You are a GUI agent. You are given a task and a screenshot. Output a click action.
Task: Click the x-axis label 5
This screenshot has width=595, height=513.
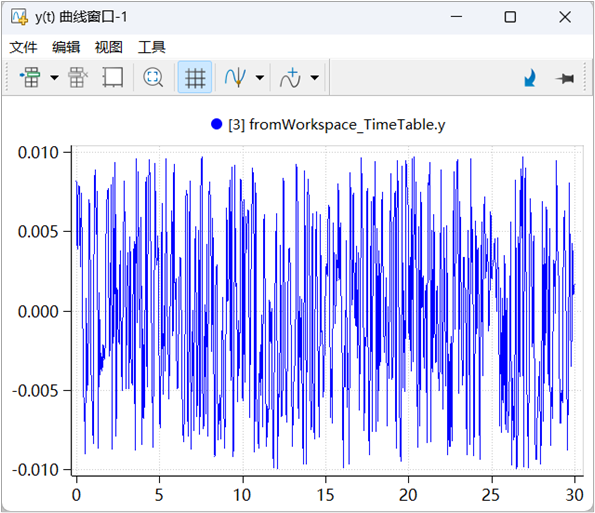159,495
